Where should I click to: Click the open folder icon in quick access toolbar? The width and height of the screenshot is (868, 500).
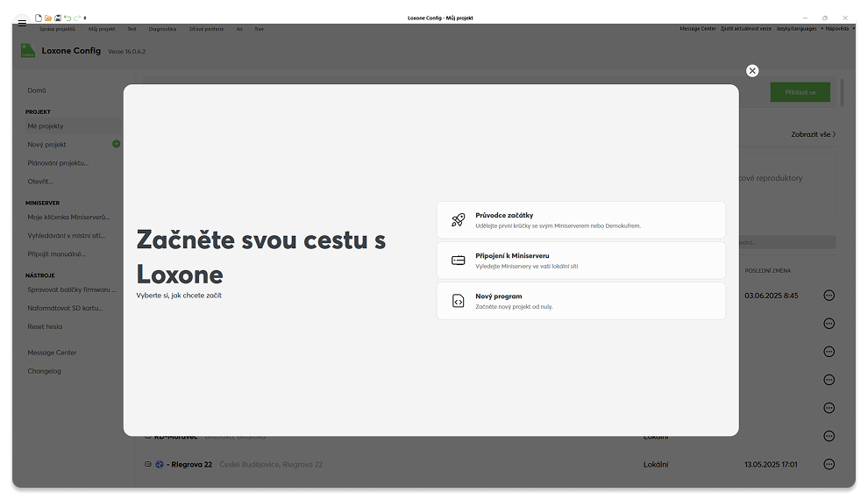coord(48,18)
